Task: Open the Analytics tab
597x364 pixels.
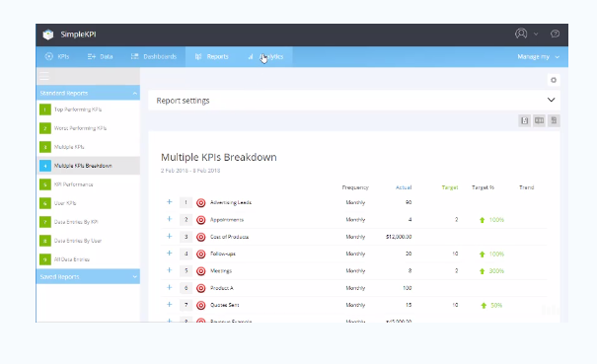Action: point(265,57)
